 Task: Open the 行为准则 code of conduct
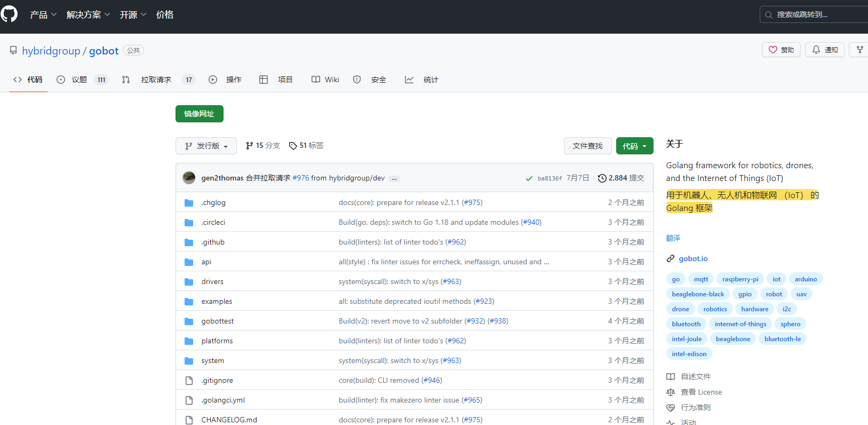pyautogui.click(x=689, y=407)
